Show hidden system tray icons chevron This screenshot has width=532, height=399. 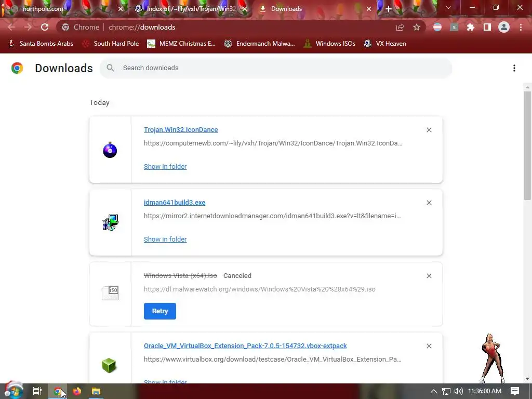[433, 391]
